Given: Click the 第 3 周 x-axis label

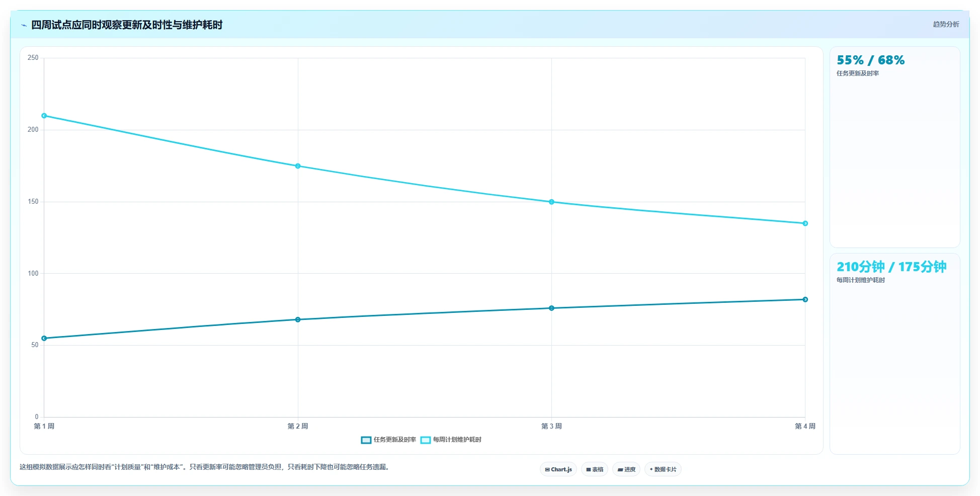Looking at the screenshot, I should (551, 426).
